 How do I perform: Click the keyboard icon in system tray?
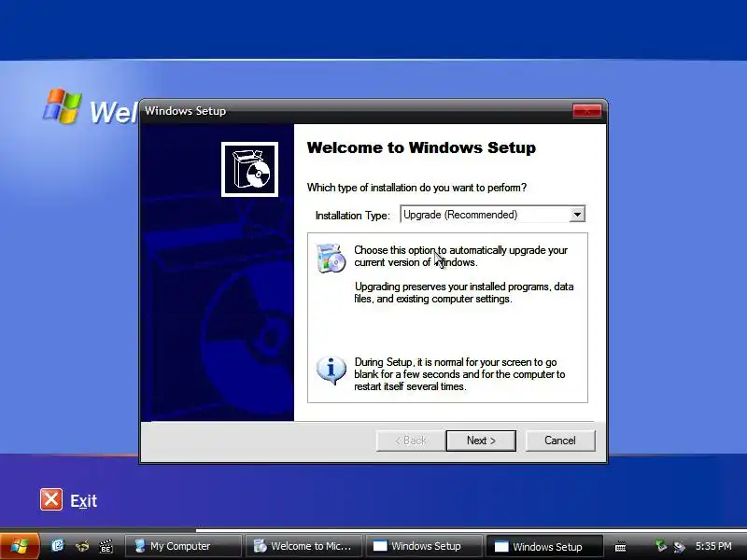620,546
